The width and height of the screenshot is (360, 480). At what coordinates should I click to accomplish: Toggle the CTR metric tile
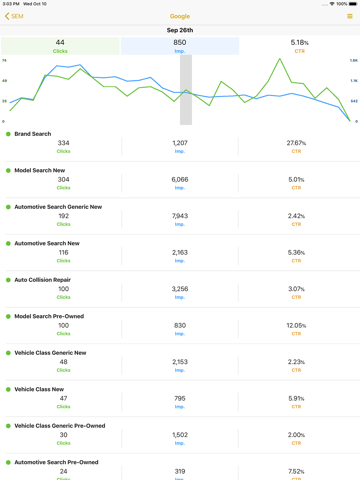coord(299,46)
